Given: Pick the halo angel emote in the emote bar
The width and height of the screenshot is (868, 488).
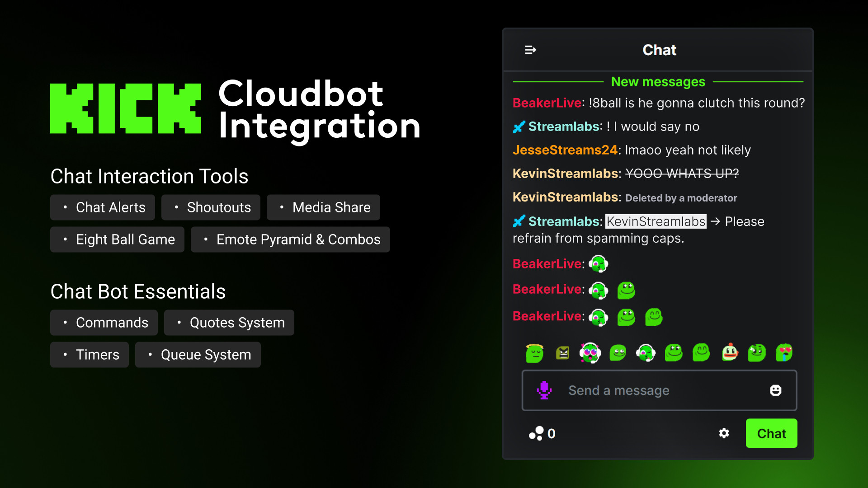Looking at the screenshot, I should 535,352.
